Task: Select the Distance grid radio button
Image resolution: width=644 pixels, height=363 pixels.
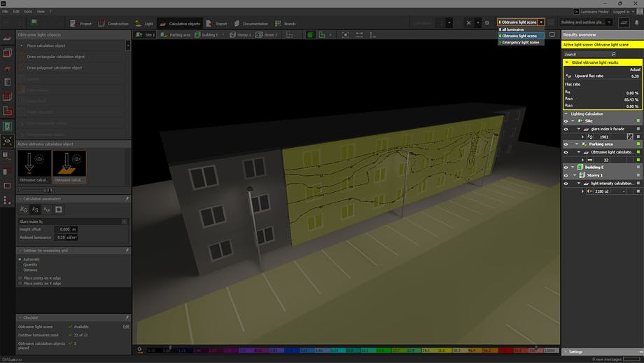Action: coord(20,270)
